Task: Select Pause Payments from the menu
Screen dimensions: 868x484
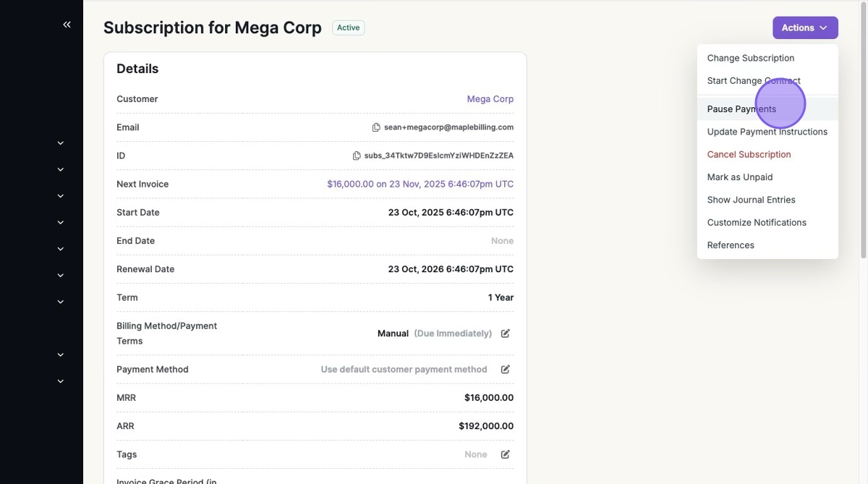Action: pos(741,109)
